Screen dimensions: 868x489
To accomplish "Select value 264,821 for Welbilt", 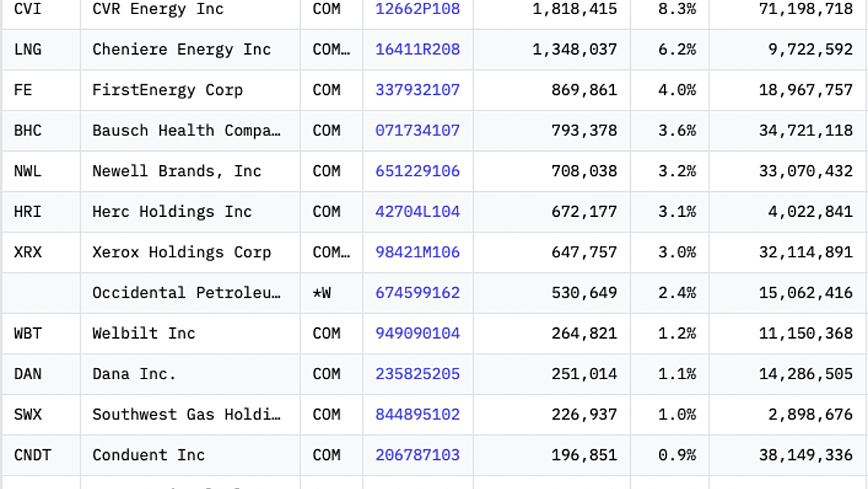I will coord(584,333).
